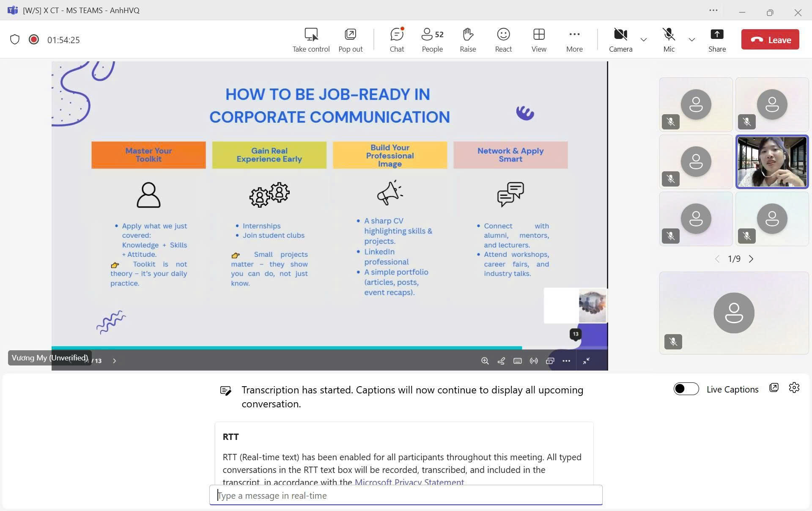Open the View layout menu
The image size is (812, 511).
tap(539, 40)
